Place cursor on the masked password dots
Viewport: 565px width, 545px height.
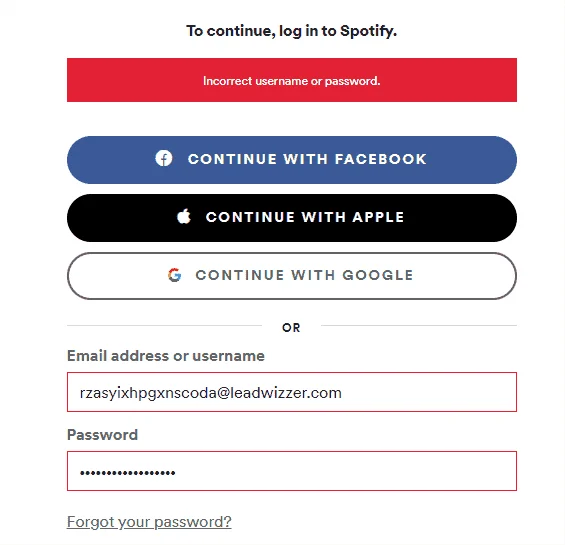pos(128,473)
